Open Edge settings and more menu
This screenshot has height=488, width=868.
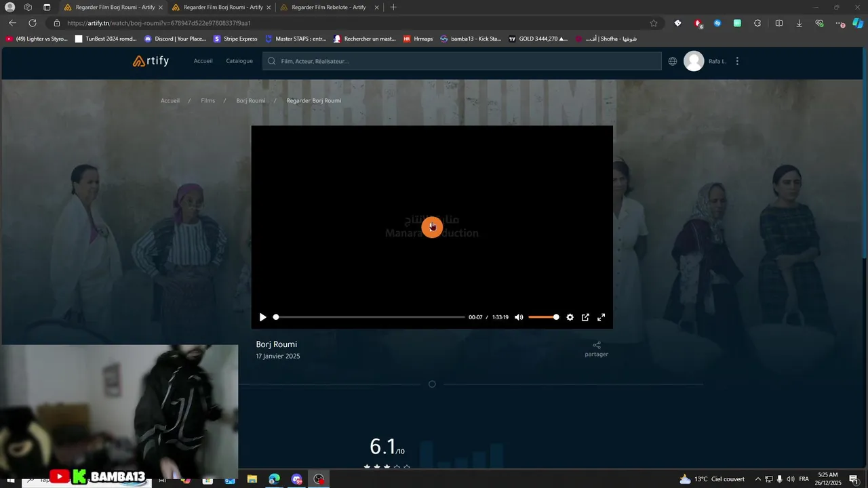click(x=840, y=23)
